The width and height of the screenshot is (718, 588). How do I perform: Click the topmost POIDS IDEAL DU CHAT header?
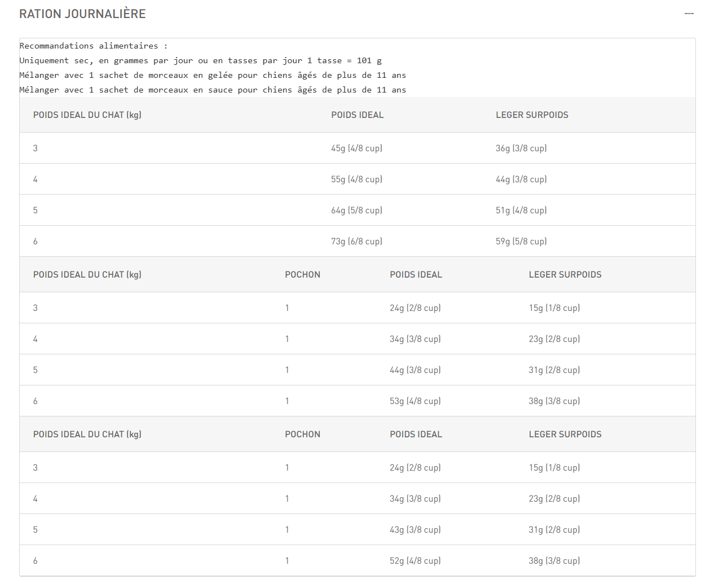click(87, 115)
